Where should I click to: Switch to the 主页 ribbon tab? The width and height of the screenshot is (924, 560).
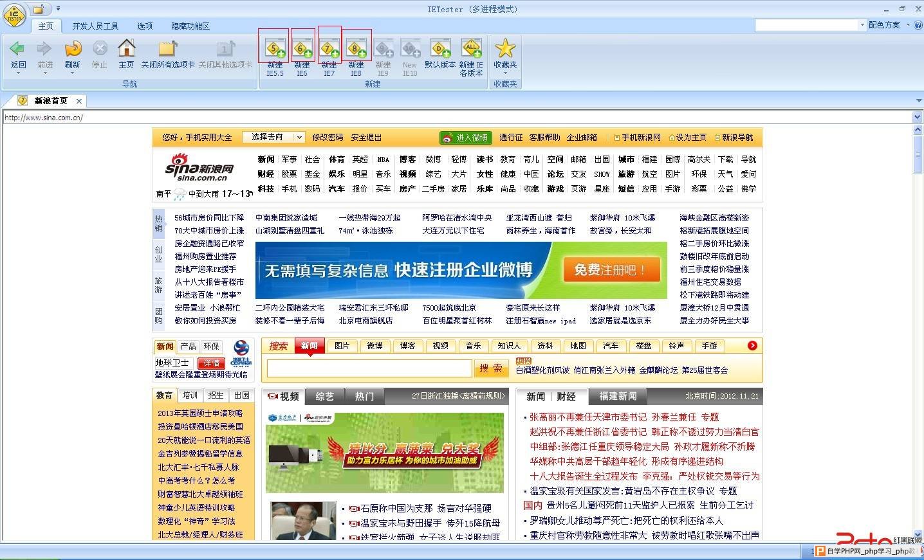pos(46,26)
